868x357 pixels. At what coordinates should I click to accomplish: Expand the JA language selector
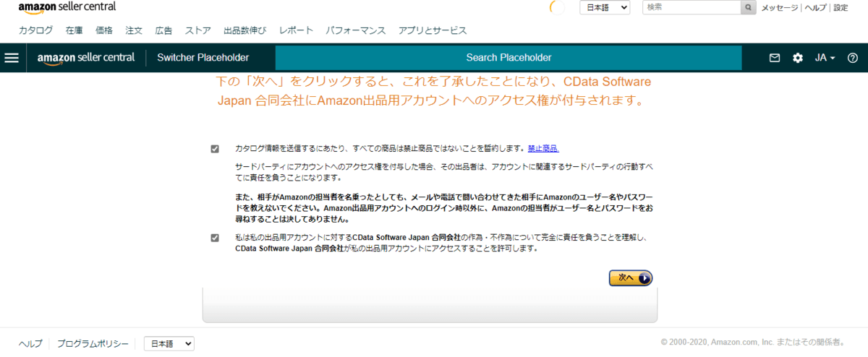pos(825,58)
